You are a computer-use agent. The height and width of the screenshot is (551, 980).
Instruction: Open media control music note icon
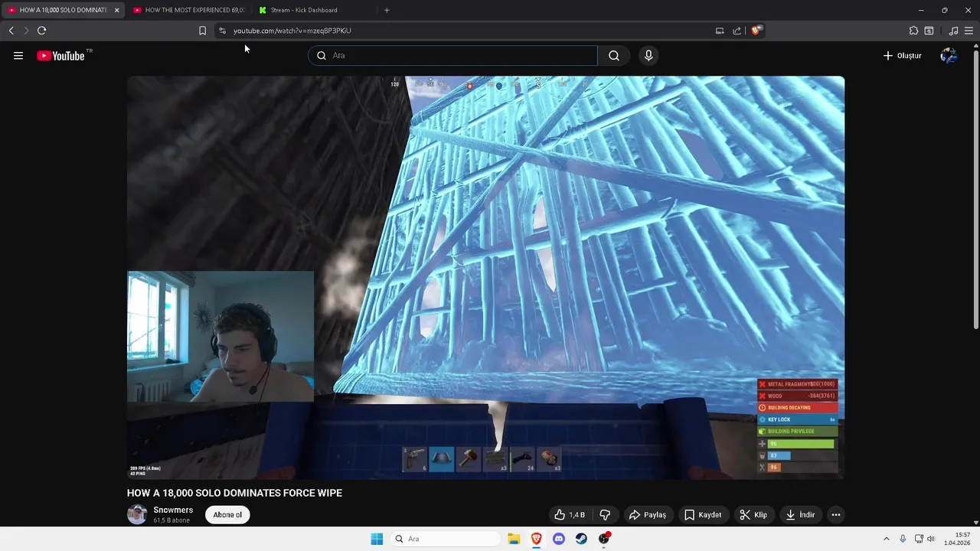coord(953,31)
